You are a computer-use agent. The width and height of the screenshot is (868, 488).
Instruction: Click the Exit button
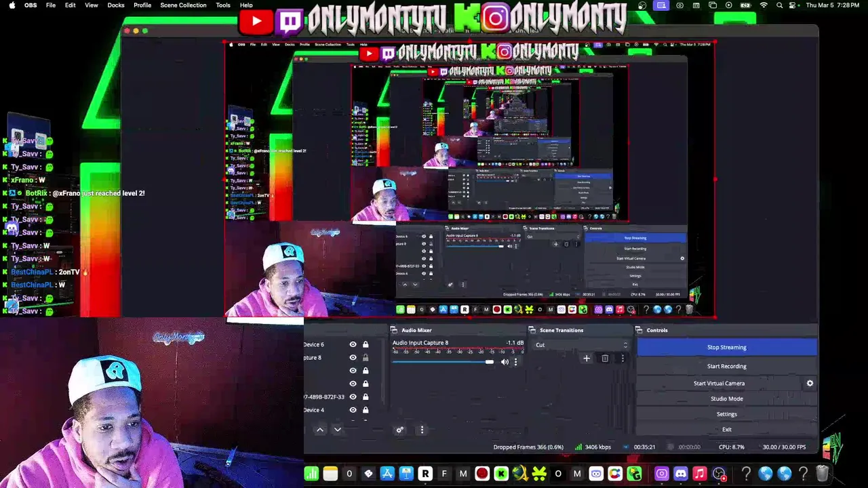[727, 430]
